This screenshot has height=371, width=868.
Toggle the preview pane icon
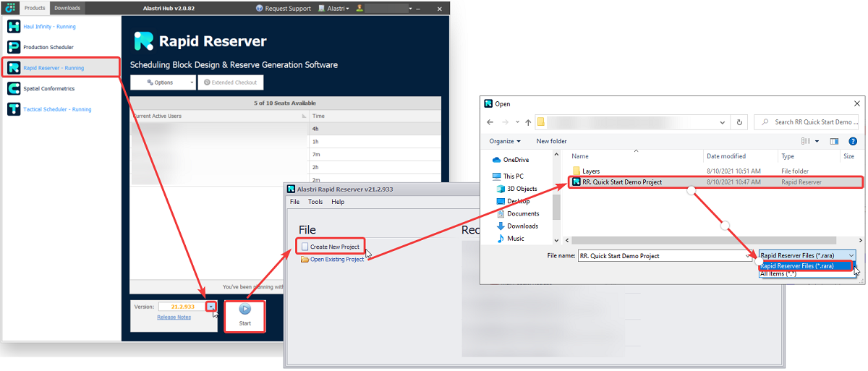click(x=834, y=141)
